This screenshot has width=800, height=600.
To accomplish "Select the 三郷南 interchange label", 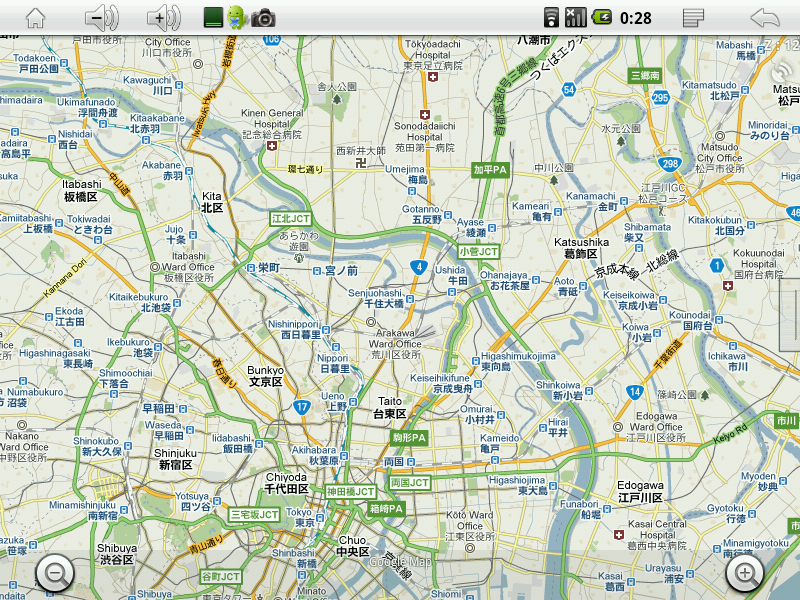I will (x=645, y=76).
